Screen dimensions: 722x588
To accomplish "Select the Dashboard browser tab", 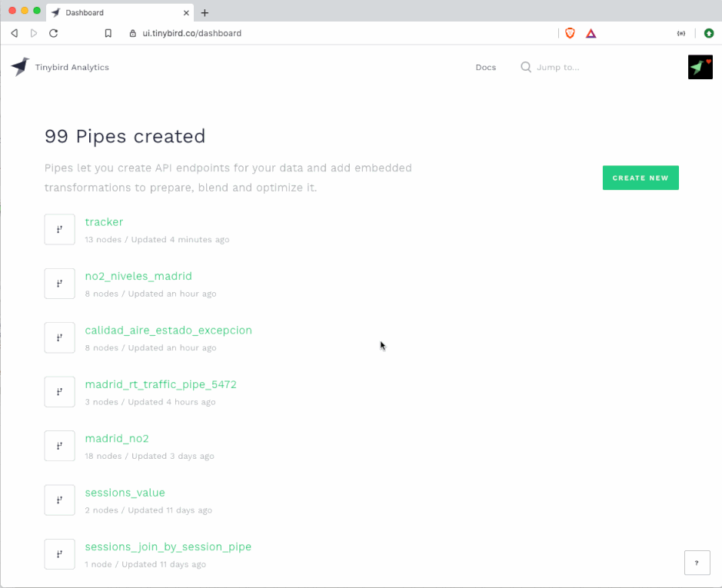I will point(120,12).
